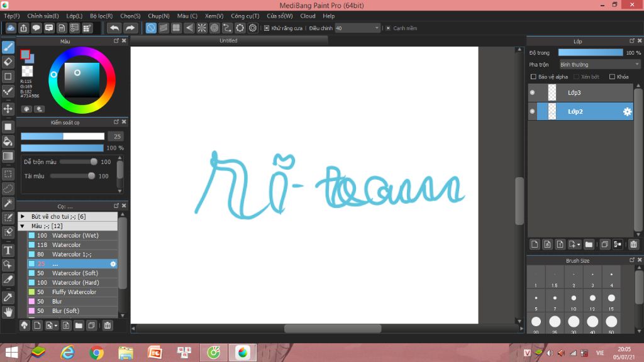Select the Move tool
This screenshot has height=362, width=644.
click(x=8, y=109)
